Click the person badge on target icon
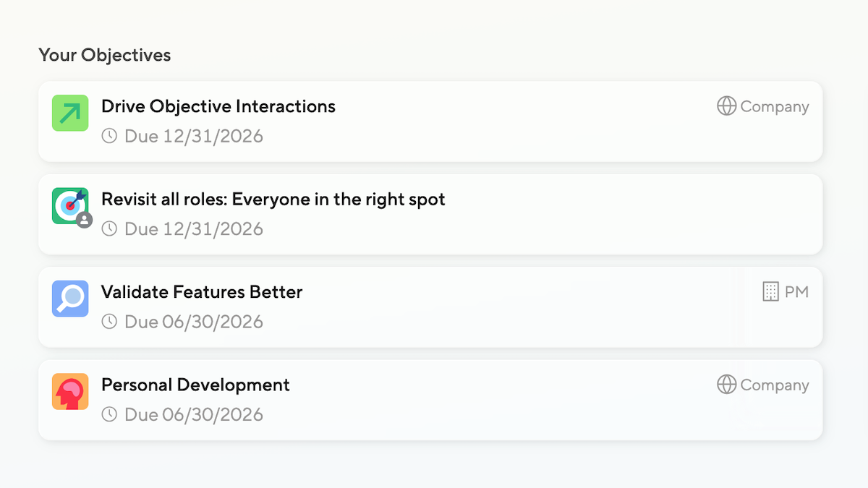 (x=85, y=220)
